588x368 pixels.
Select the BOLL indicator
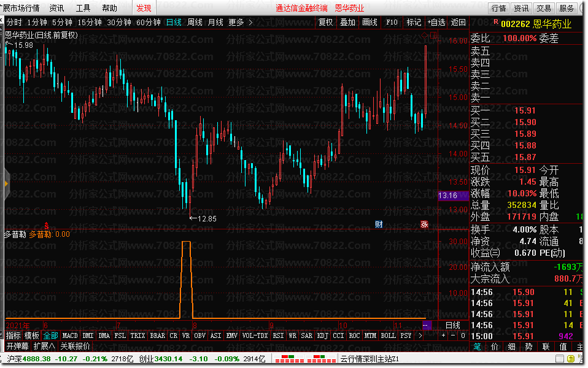(388, 335)
